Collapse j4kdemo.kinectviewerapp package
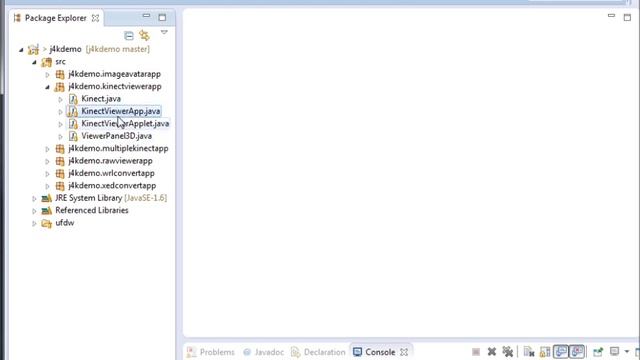This screenshot has height=360, width=640. pos(47,87)
